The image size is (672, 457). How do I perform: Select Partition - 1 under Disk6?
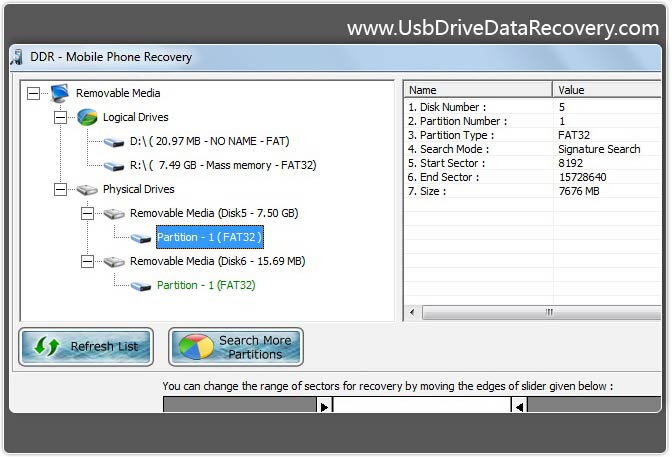(x=206, y=285)
